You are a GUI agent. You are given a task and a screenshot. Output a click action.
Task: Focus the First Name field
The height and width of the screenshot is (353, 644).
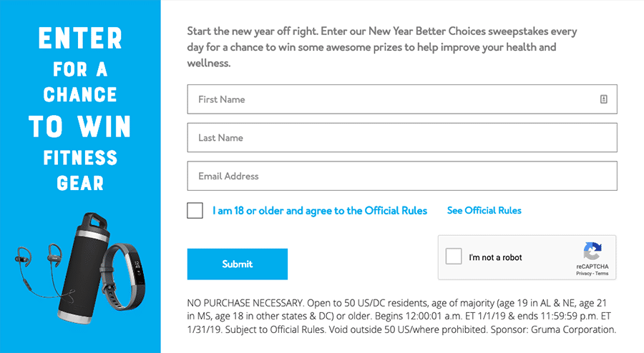click(x=394, y=99)
